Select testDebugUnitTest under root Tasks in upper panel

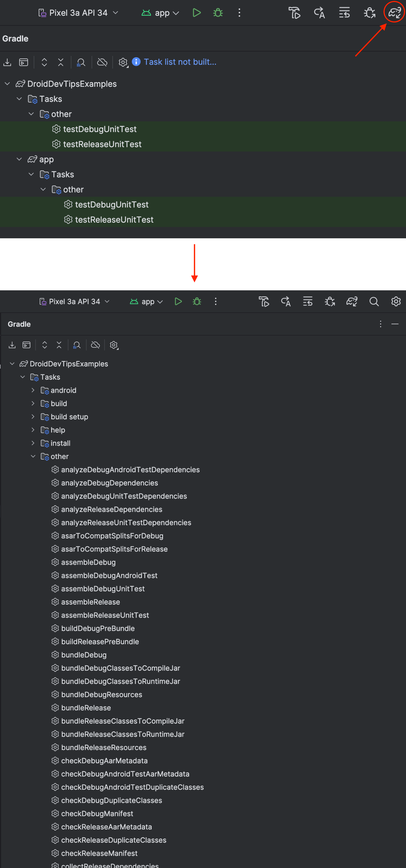[x=100, y=129]
